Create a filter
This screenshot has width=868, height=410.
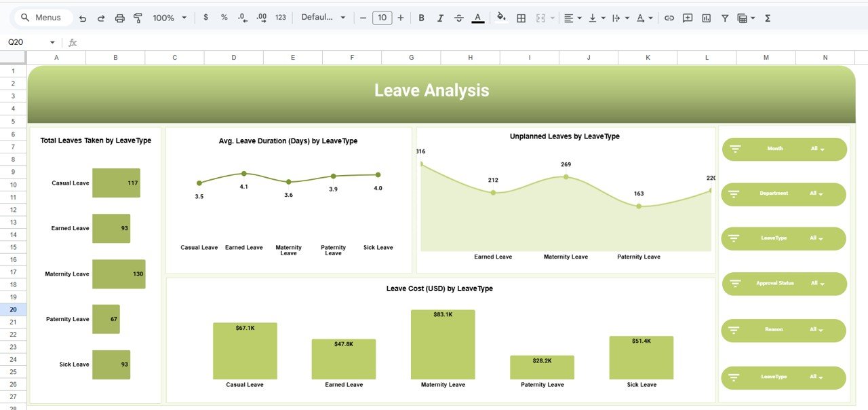pos(725,18)
